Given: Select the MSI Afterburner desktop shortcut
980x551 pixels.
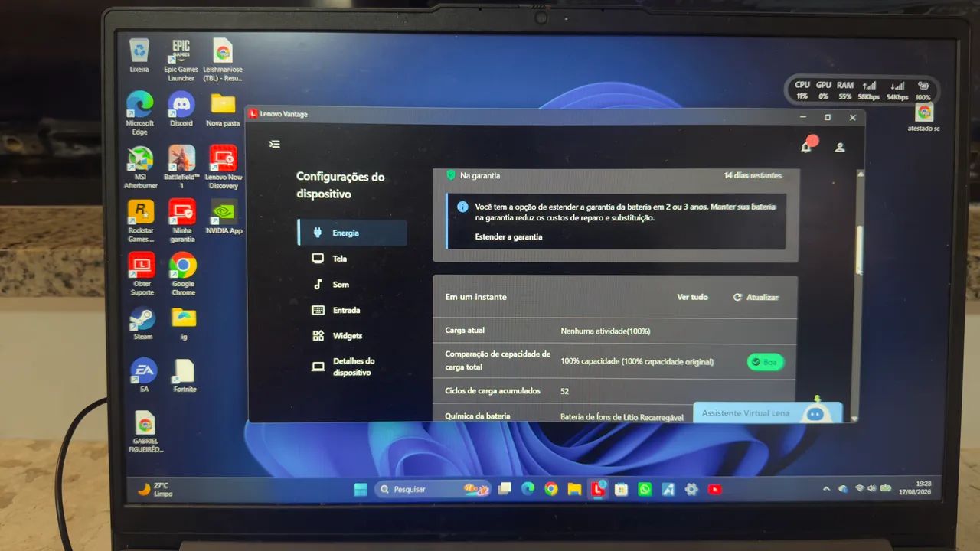Looking at the screenshot, I should coord(140,168).
